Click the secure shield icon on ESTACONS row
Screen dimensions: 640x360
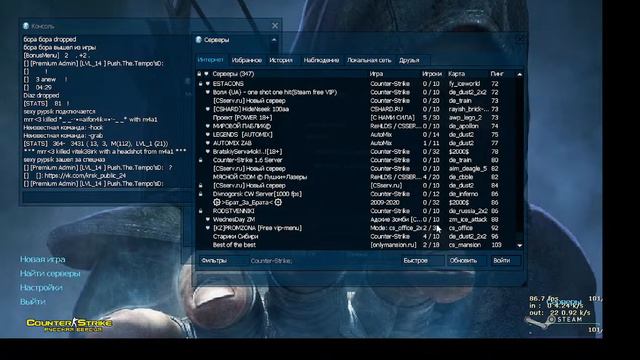(x=207, y=84)
